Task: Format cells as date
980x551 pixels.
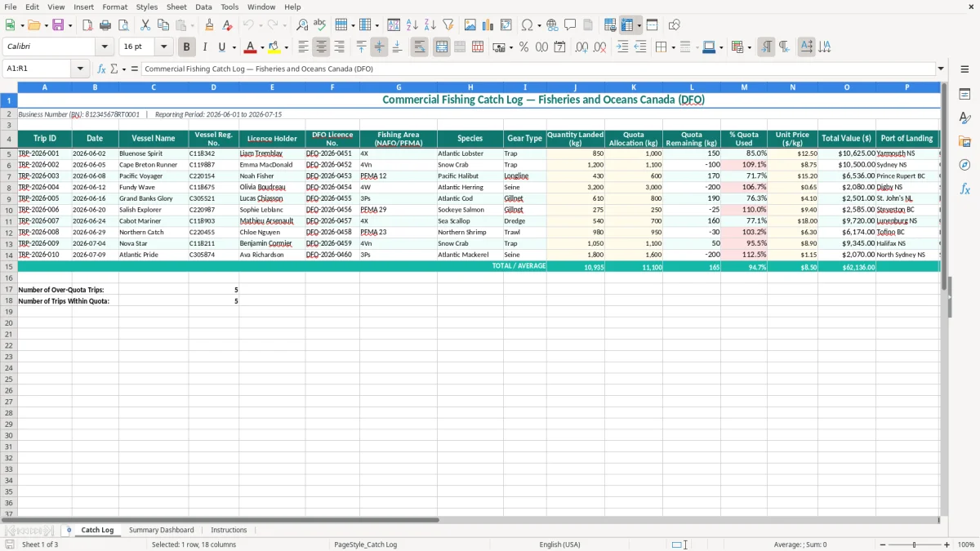Action: [559, 47]
